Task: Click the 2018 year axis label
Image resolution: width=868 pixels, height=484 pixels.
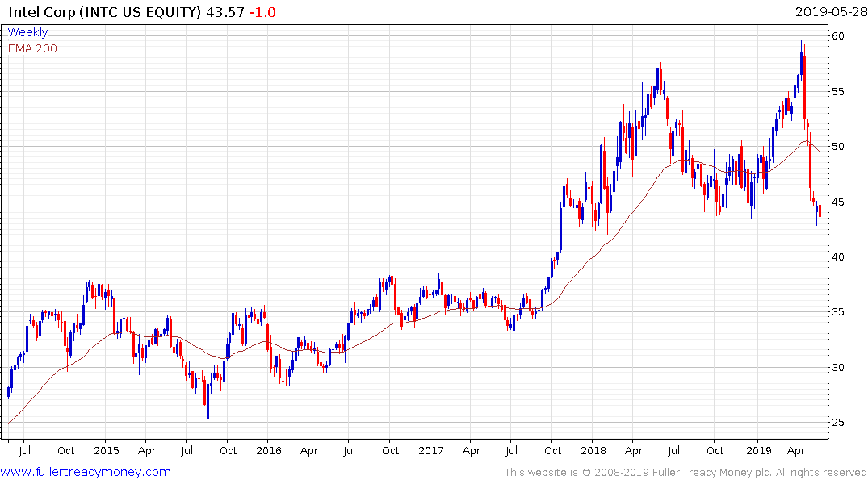Action: tap(593, 450)
